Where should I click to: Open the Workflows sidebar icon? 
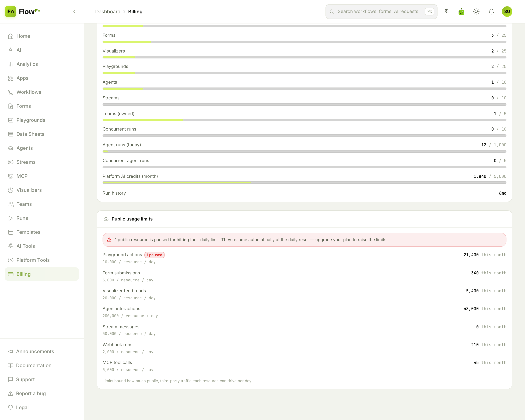10,92
